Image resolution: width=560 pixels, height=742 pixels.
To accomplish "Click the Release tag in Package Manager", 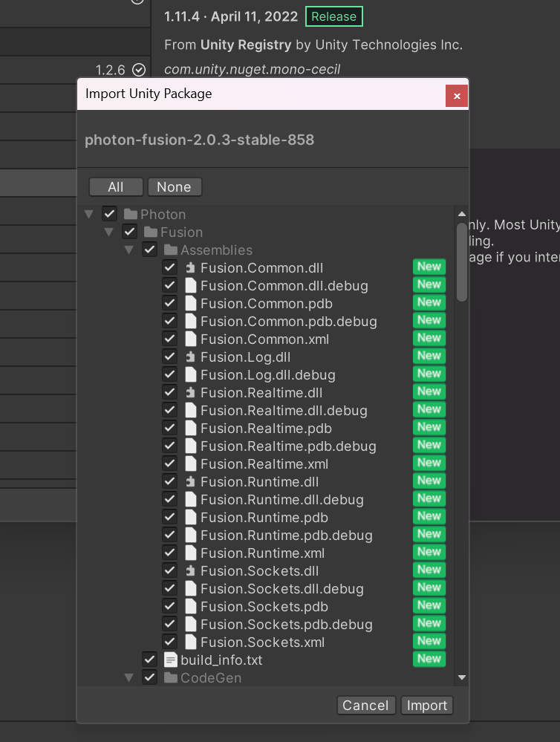I will (334, 16).
